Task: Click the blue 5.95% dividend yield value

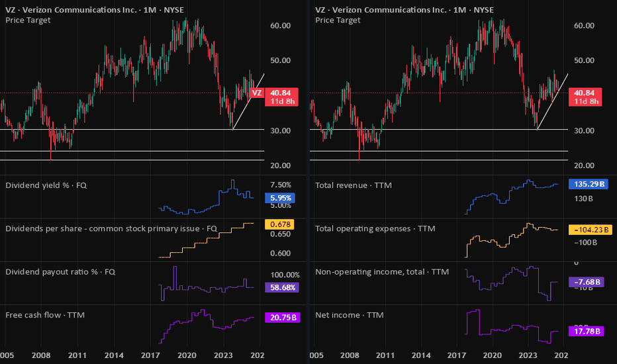Action: (x=280, y=198)
